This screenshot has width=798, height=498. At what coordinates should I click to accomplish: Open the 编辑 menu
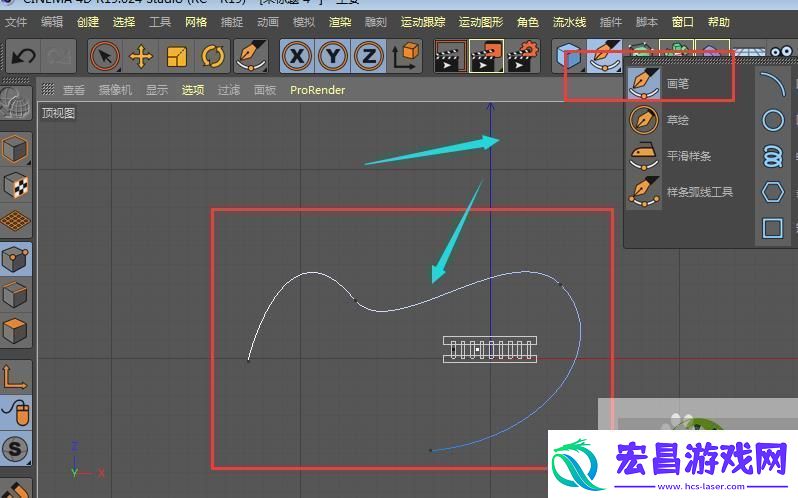pos(51,22)
